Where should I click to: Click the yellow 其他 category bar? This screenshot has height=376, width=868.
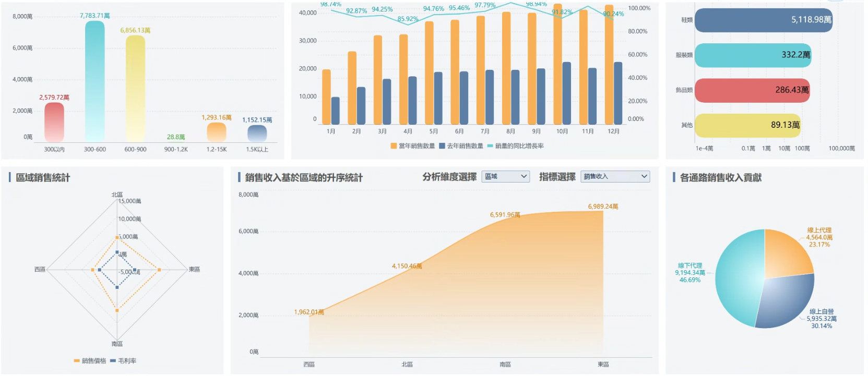pos(747,125)
